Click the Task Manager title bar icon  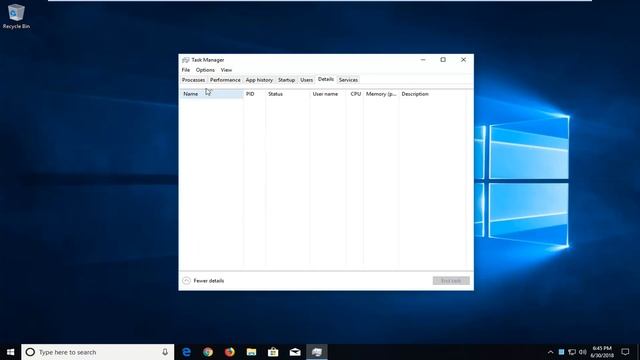pos(186,60)
